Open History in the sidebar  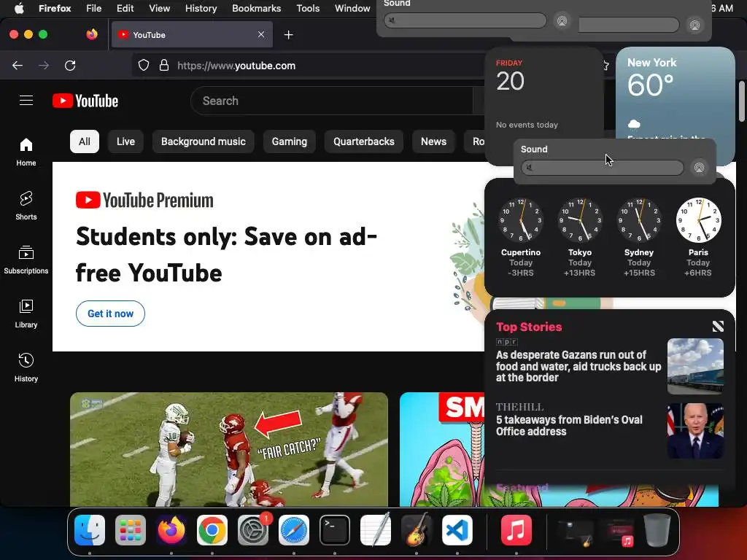click(26, 367)
